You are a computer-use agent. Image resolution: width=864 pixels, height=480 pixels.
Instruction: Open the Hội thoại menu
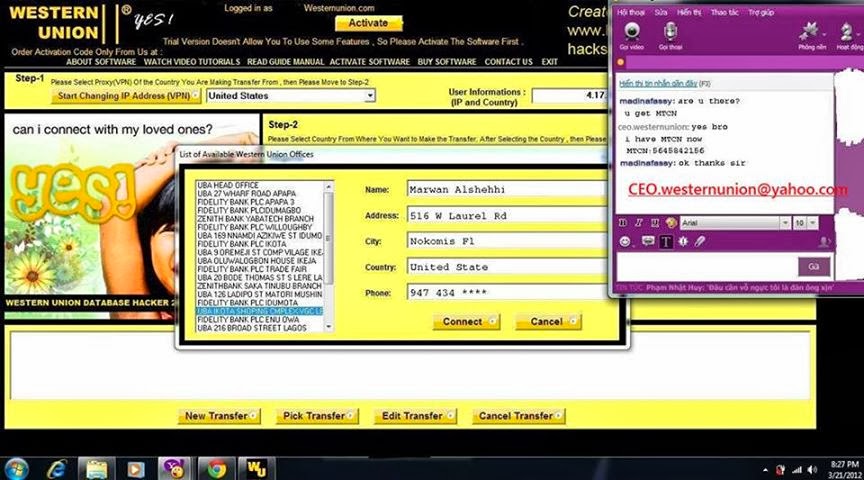point(631,12)
